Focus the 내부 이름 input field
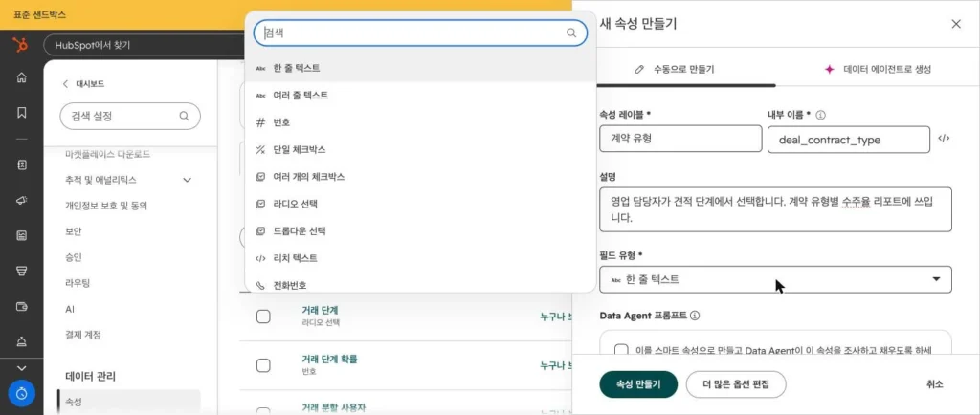The width and height of the screenshot is (980, 415). click(849, 139)
